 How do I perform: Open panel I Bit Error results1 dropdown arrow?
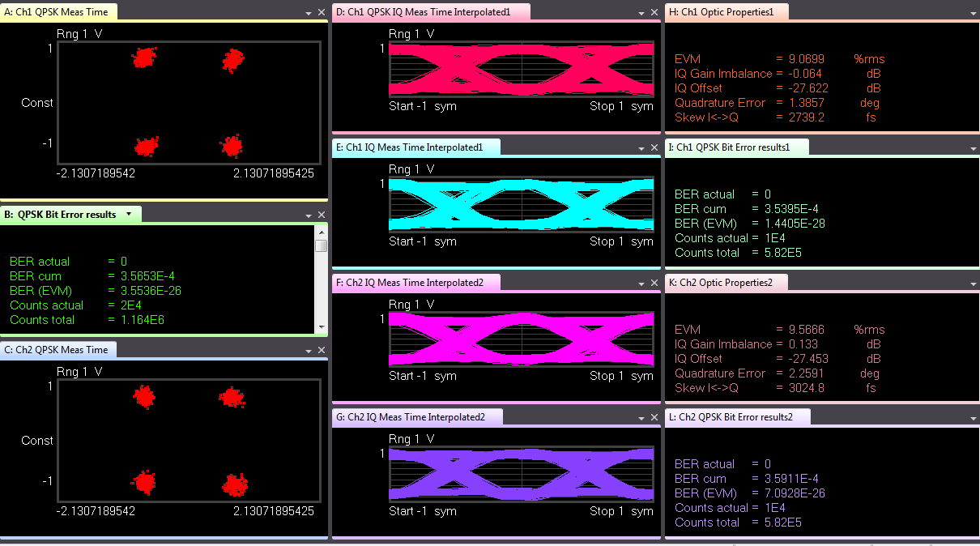click(973, 149)
